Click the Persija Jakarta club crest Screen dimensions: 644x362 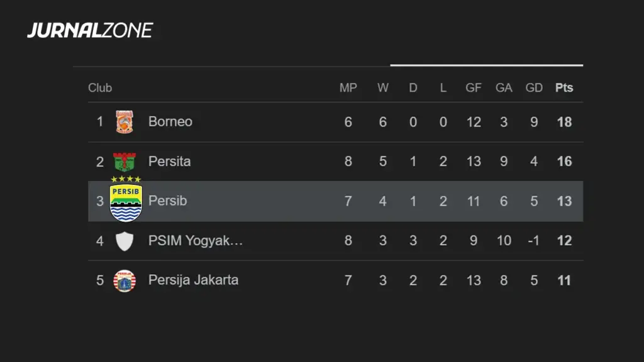tap(125, 280)
